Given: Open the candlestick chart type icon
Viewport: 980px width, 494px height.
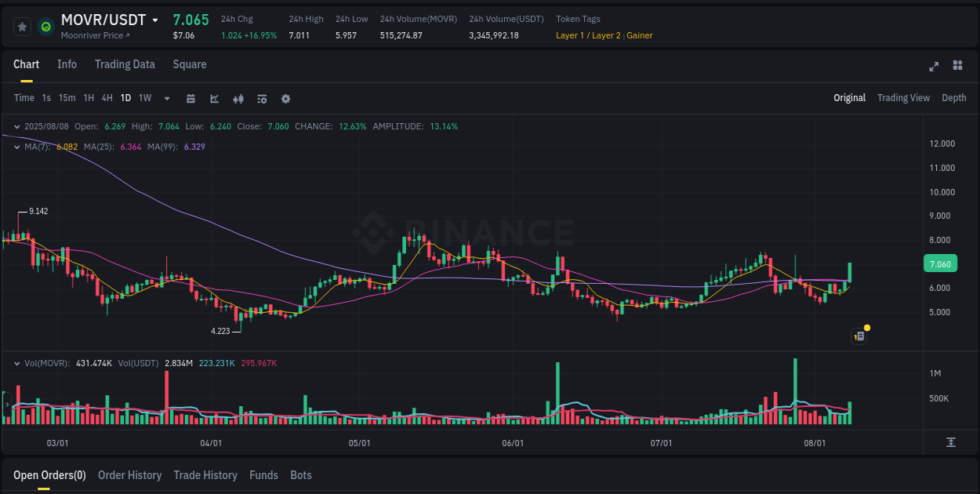Looking at the screenshot, I should [x=238, y=99].
